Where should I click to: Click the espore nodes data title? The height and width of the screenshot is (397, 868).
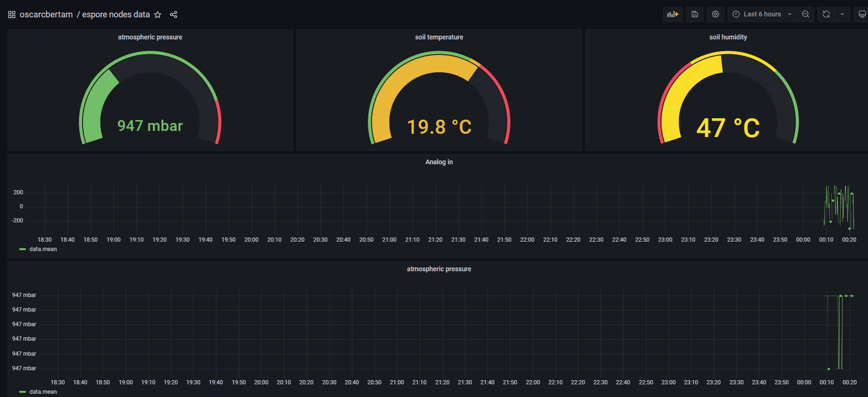116,15
